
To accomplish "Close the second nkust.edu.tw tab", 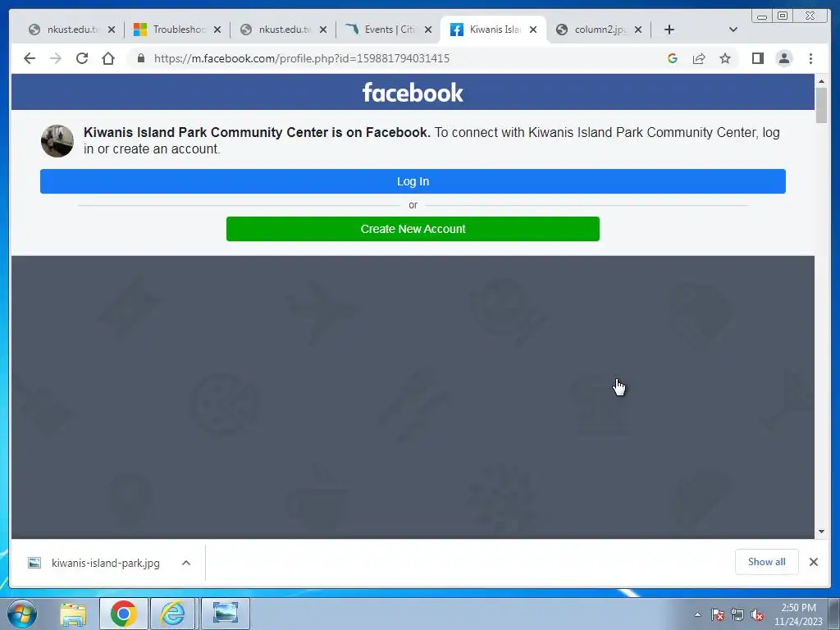I will click(x=323, y=30).
